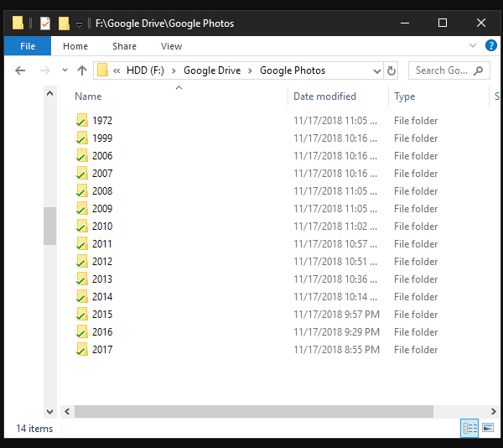Click HDD (F:) in the breadcrumb
This screenshot has height=448, width=503.
pos(145,70)
